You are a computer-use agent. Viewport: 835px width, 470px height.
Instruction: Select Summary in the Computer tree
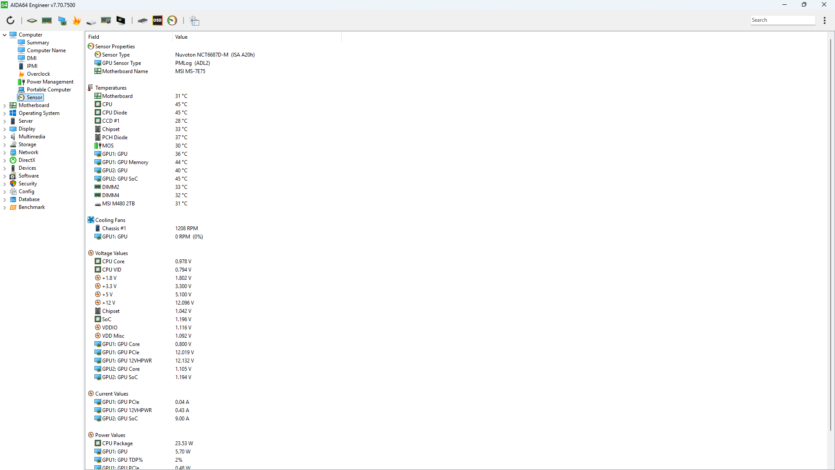tap(37, 43)
